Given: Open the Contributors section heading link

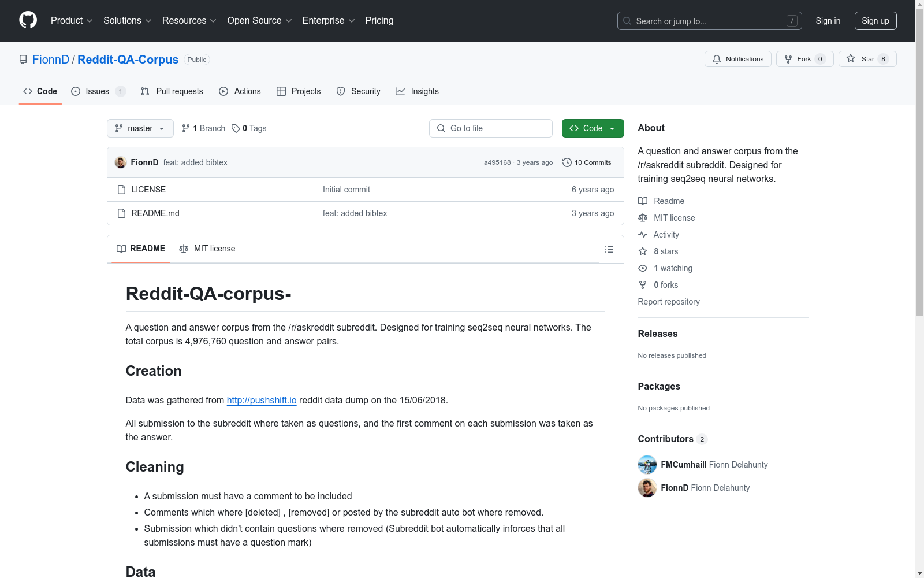Looking at the screenshot, I should [x=673, y=439].
